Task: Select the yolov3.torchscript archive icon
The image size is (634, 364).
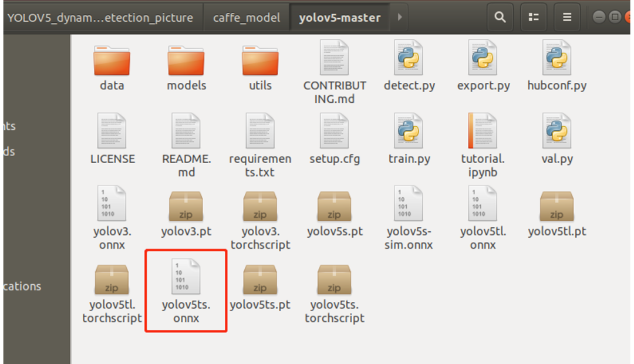Action: [x=260, y=206]
